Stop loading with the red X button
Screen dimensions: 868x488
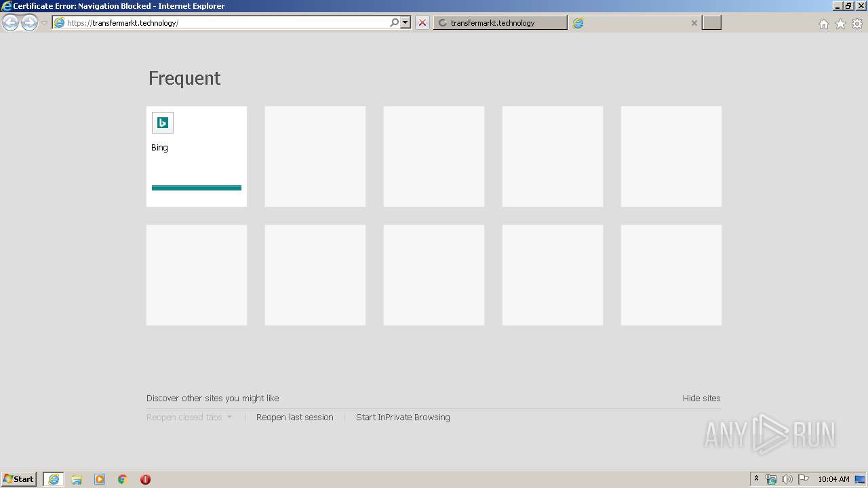click(422, 23)
